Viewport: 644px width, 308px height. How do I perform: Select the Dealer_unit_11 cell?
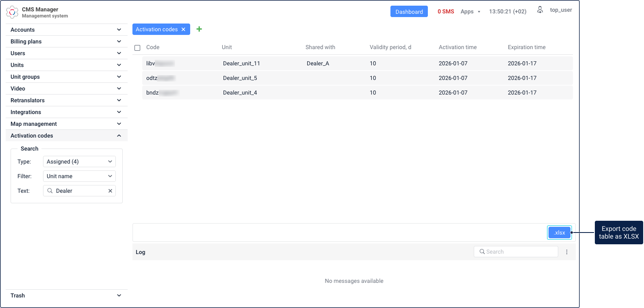[x=241, y=63]
